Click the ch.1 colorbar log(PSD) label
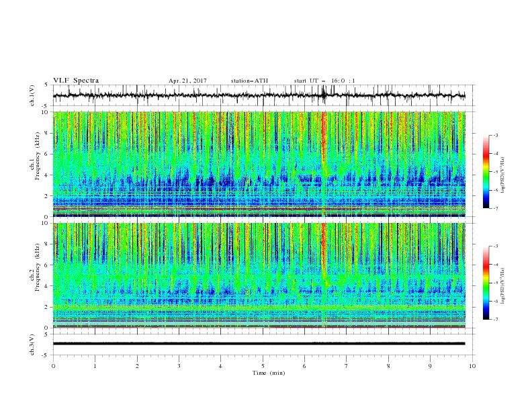Screen dimensions: 532x411 point(503,175)
